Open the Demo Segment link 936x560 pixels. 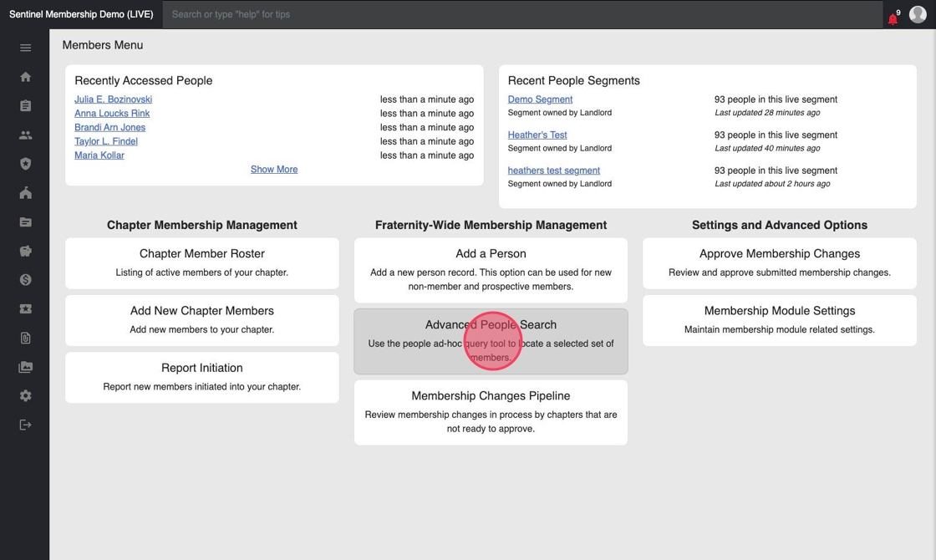pyautogui.click(x=540, y=99)
